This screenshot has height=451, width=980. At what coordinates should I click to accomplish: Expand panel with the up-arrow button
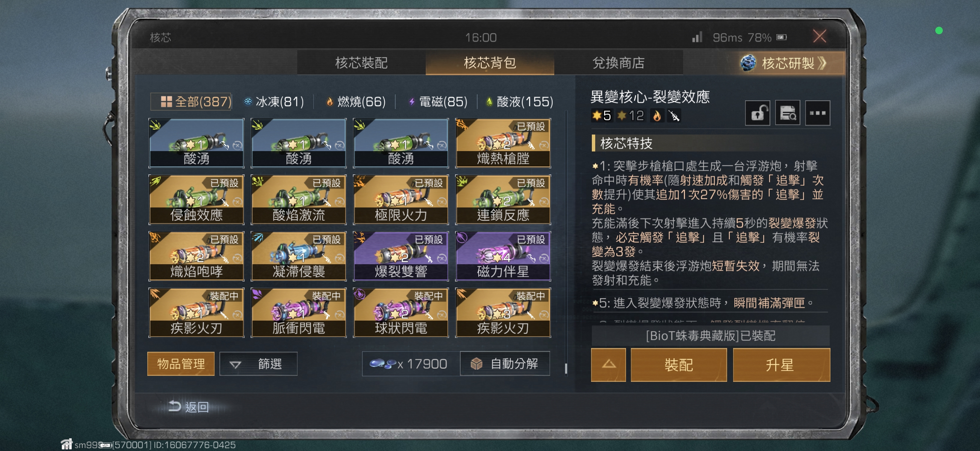608,365
